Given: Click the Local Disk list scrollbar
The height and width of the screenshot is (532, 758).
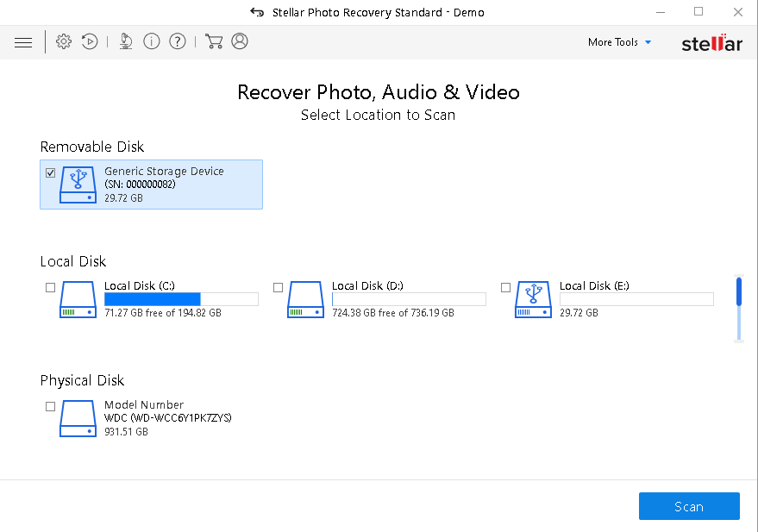Looking at the screenshot, I should [x=739, y=309].
